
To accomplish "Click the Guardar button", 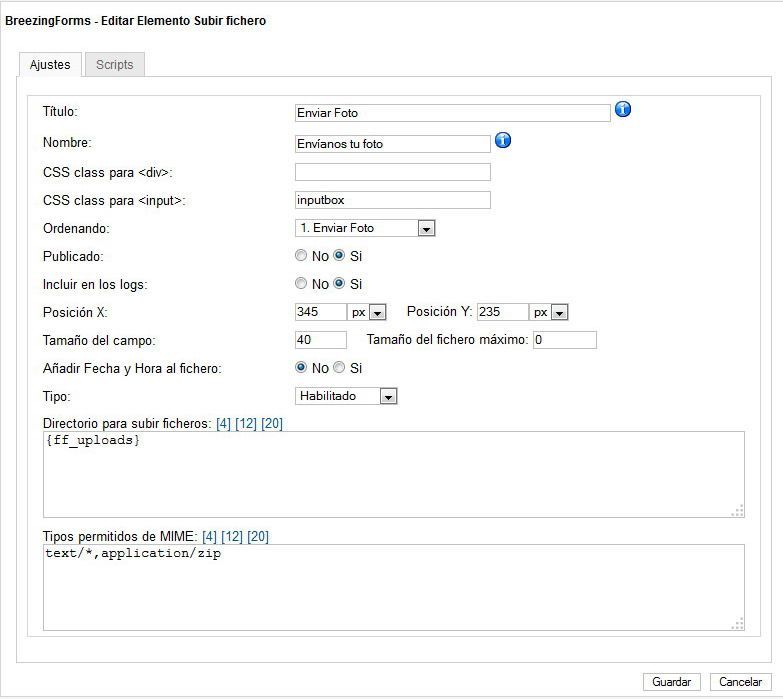I will coord(672,682).
